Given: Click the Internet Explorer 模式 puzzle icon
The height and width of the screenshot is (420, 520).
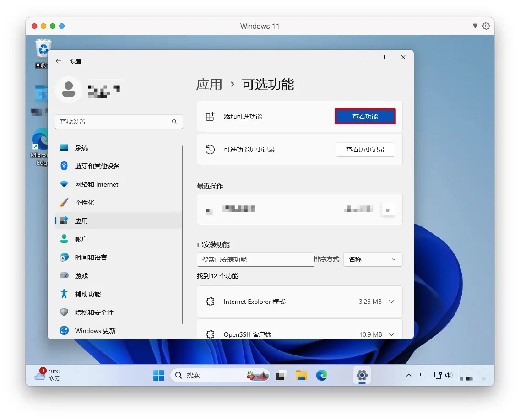Looking at the screenshot, I should click(x=210, y=302).
